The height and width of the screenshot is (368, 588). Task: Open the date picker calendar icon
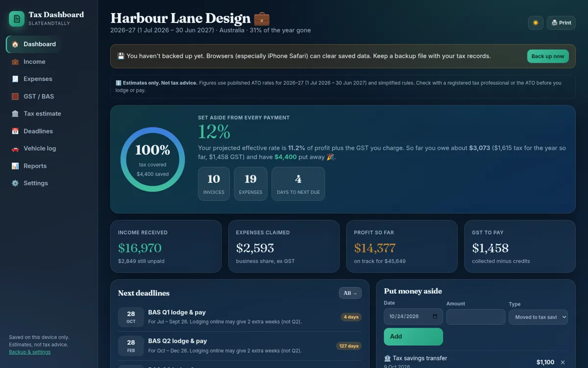point(435,316)
